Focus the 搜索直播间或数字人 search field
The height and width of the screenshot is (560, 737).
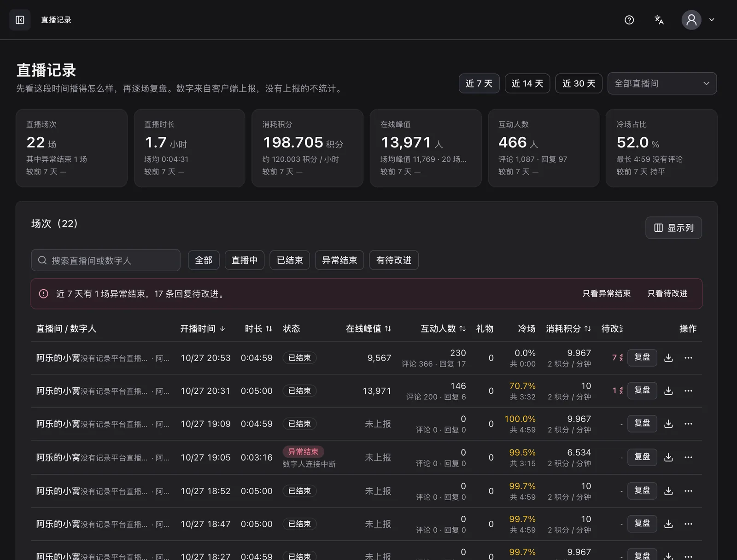point(105,260)
